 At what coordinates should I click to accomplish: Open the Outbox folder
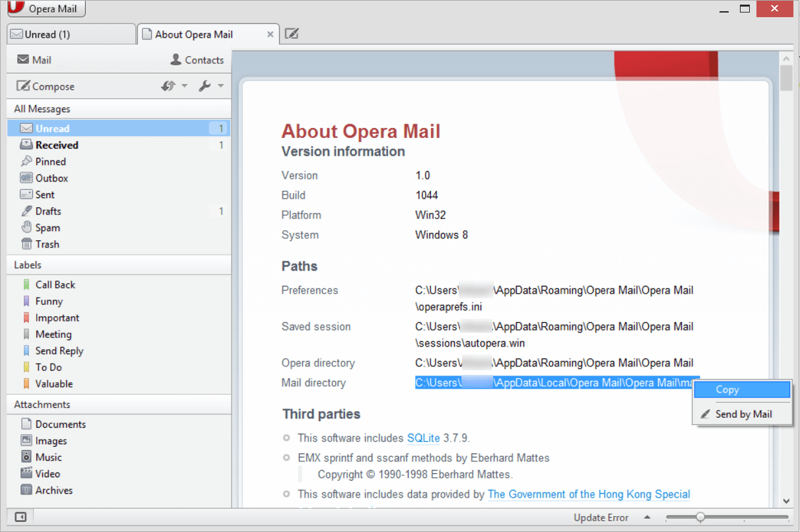coord(119,178)
